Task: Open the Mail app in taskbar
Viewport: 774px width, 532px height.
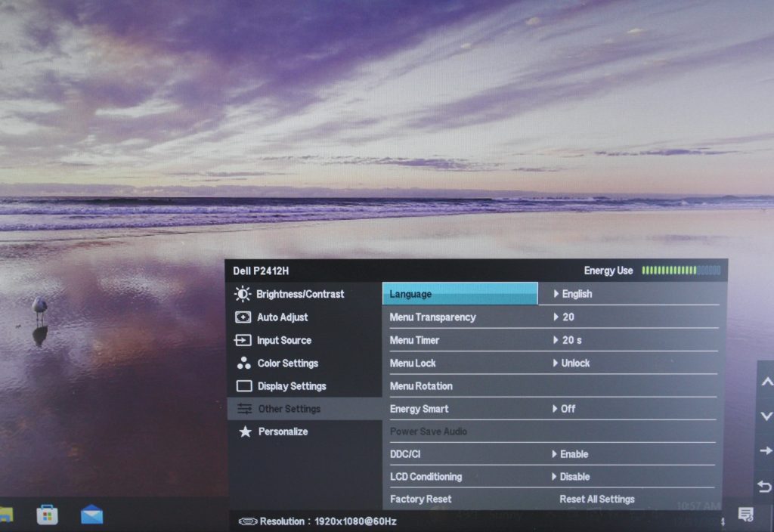Action: pyautogui.click(x=91, y=515)
